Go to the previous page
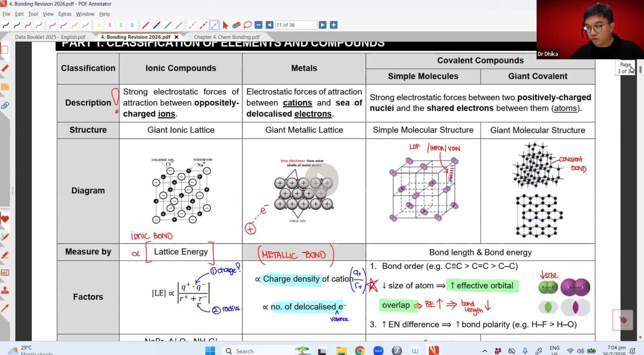Screen dimensions: 644x355 (269, 25)
